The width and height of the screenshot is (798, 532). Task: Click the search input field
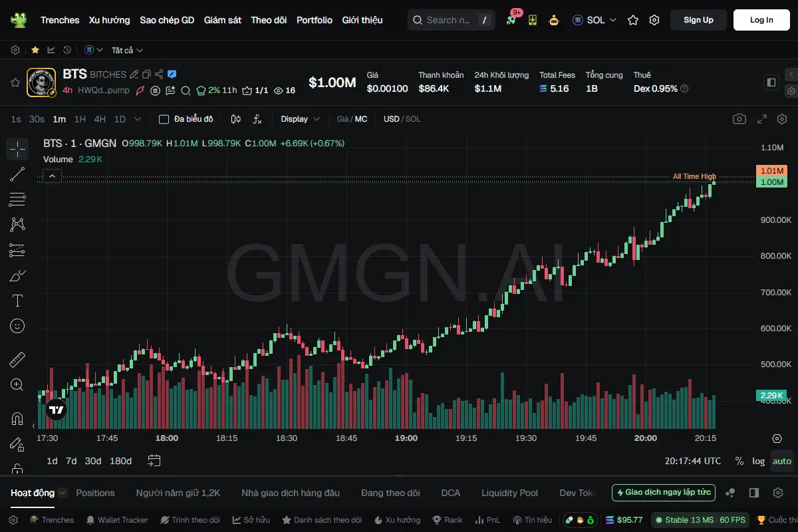pos(452,20)
